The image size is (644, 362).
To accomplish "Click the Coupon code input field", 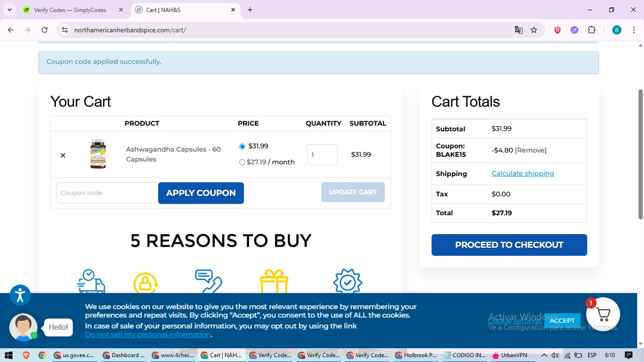I will (x=107, y=193).
